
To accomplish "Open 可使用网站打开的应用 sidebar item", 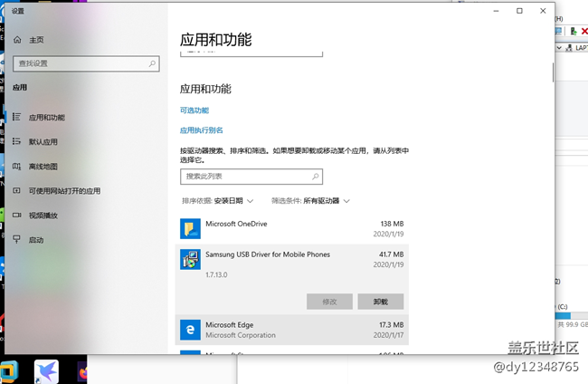I will coord(64,191).
